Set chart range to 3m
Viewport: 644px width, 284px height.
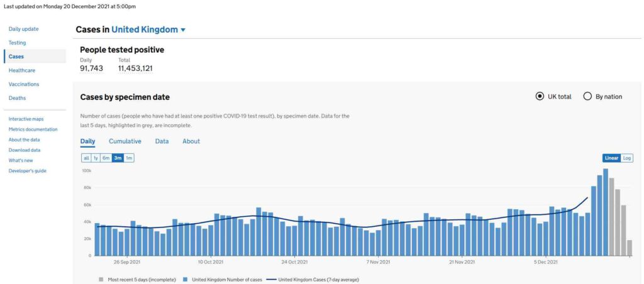coord(118,158)
